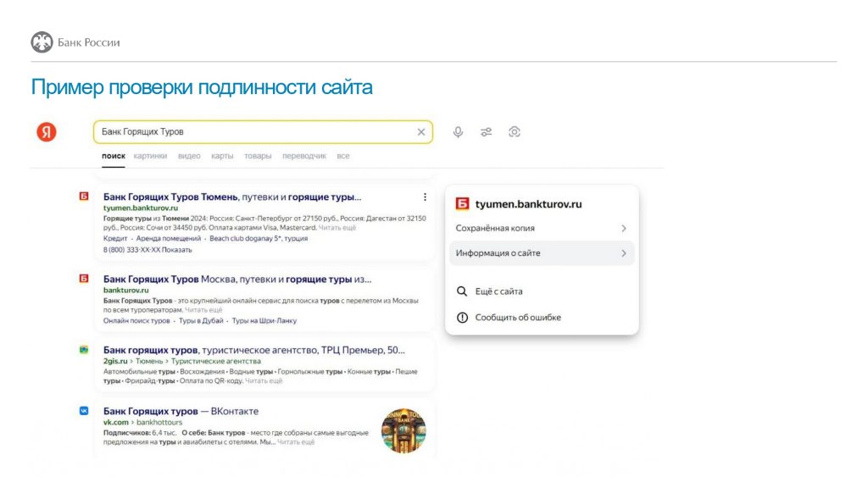This screenshot has width=868, height=488.
Task: Click bankhottours breadcrumb in VK result
Action: tap(159, 422)
